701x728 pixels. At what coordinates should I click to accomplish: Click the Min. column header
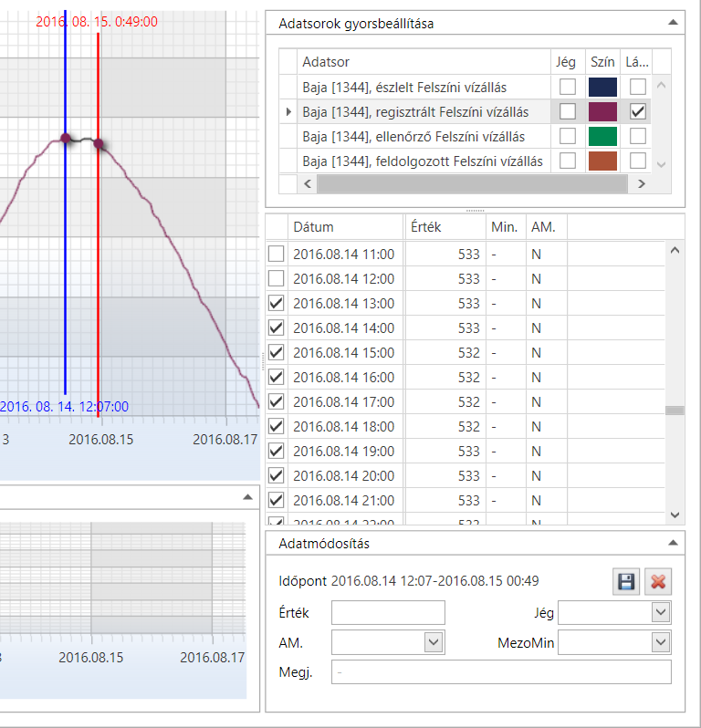pyautogui.click(x=506, y=227)
